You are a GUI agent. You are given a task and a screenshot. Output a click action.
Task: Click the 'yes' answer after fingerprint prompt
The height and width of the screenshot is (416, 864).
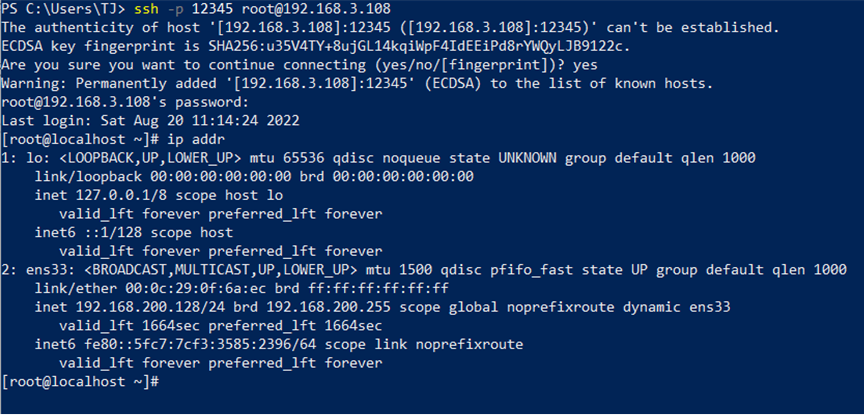(x=585, y=65)
